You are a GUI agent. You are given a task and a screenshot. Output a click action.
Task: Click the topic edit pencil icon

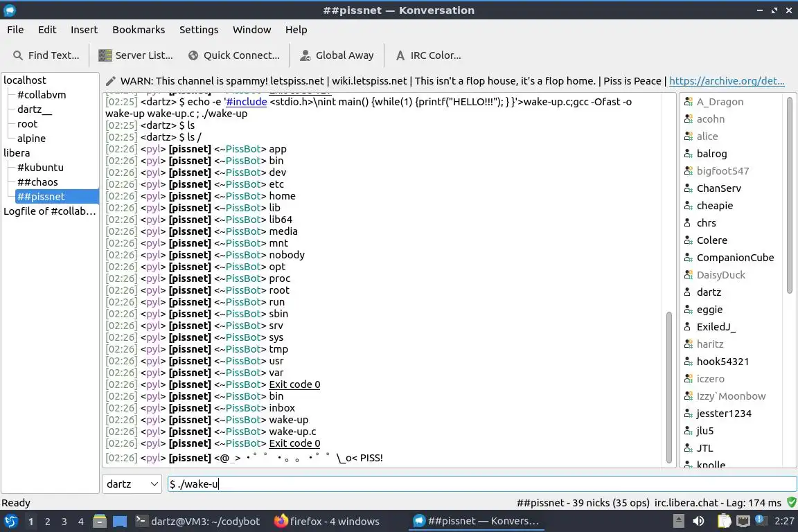pos(110,81)
